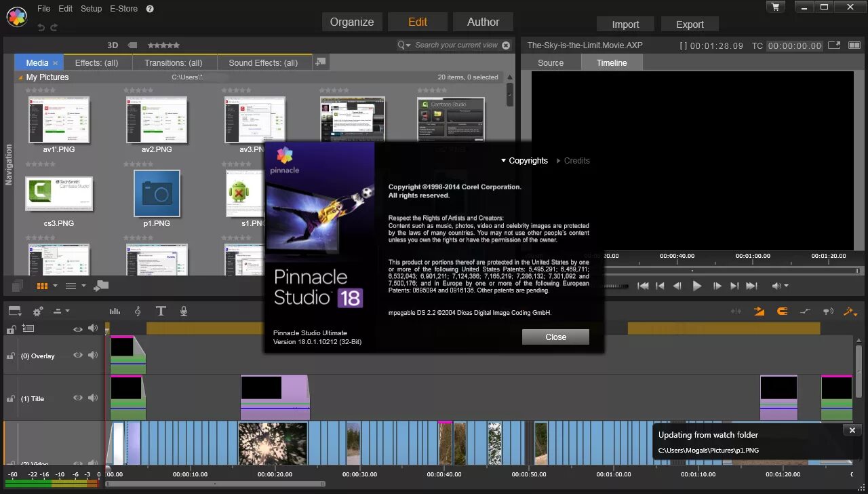Open the Organize workspace tab
Screen dimensions: 868x494
[x=352, y=22]
